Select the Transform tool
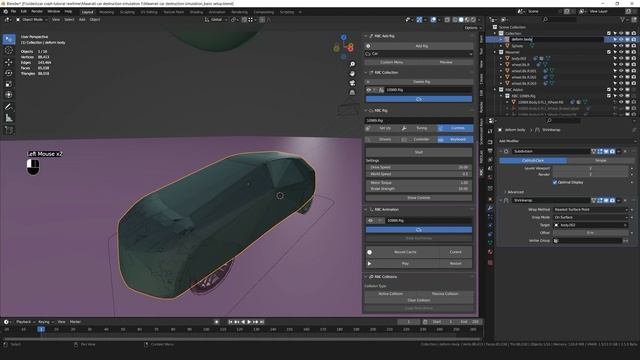640x360 pixels. pyautogui.click(x=9, y=95)
